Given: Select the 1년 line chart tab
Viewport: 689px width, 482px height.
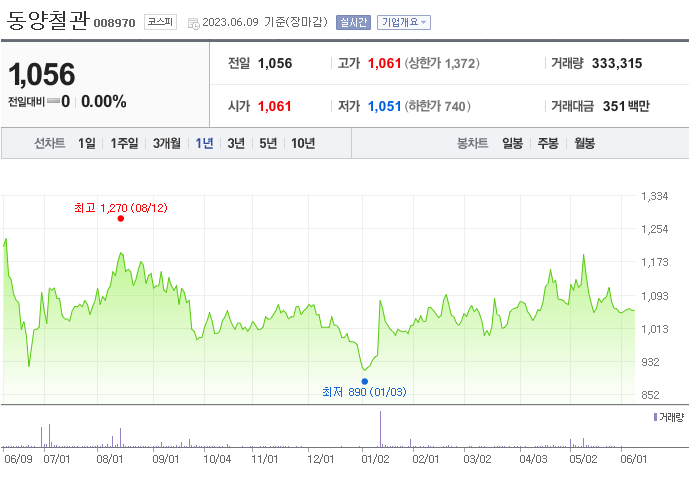Looking at the screenshot, I should tap(204, 143).
